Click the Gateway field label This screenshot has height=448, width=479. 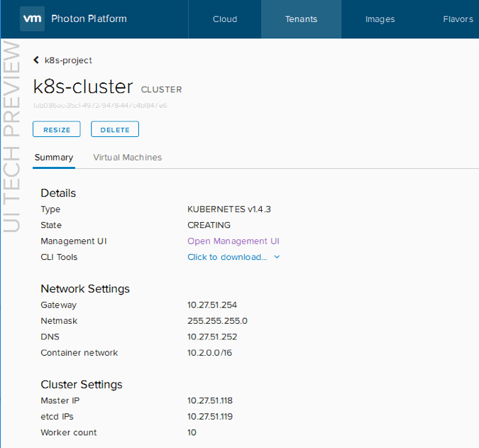pyautogui.click(x=58, y=305)
